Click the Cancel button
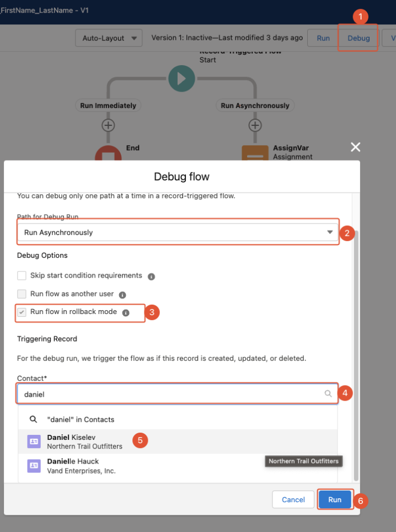 (x=293, y=499)
